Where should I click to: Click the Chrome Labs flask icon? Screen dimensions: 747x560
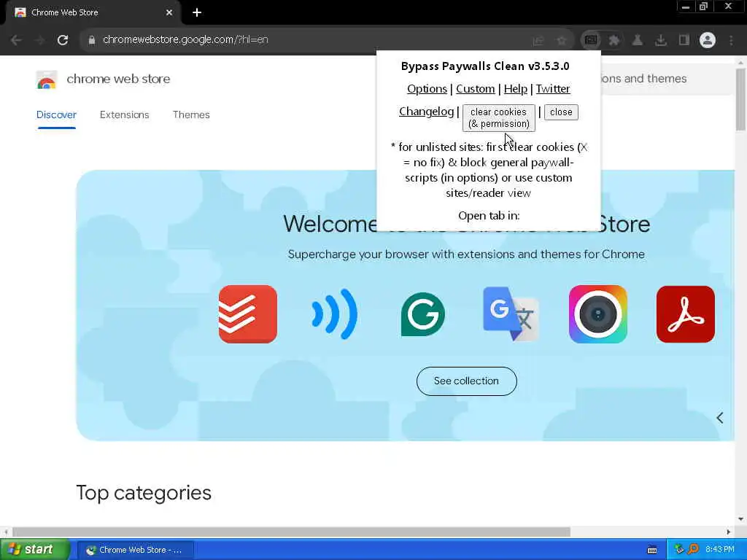[x=638, y=41]
